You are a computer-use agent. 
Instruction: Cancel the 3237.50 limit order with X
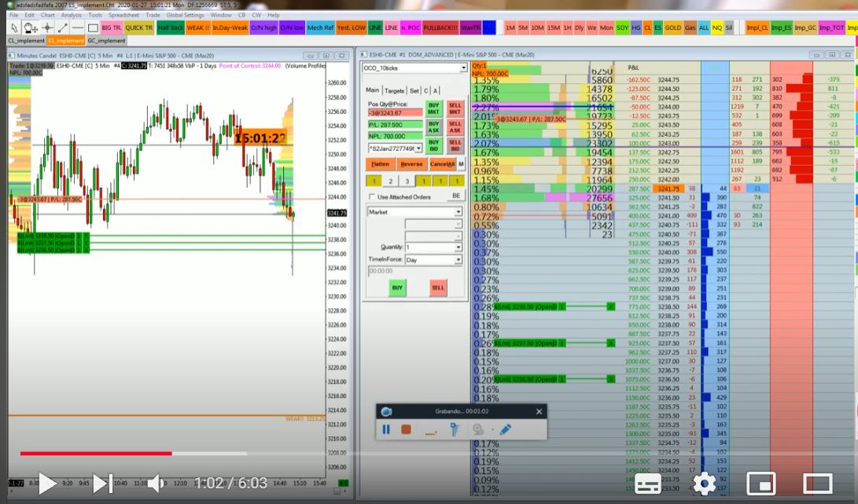pyautogui.click(x=611, y=343)
